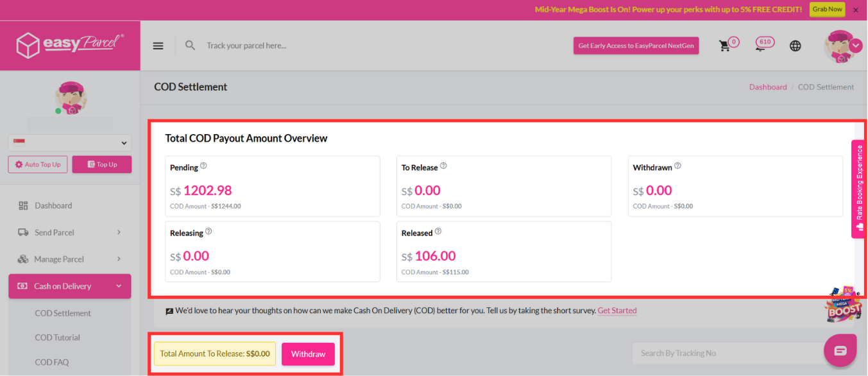
Task: Click the Grab Now button
Action: tap(827, 10)
